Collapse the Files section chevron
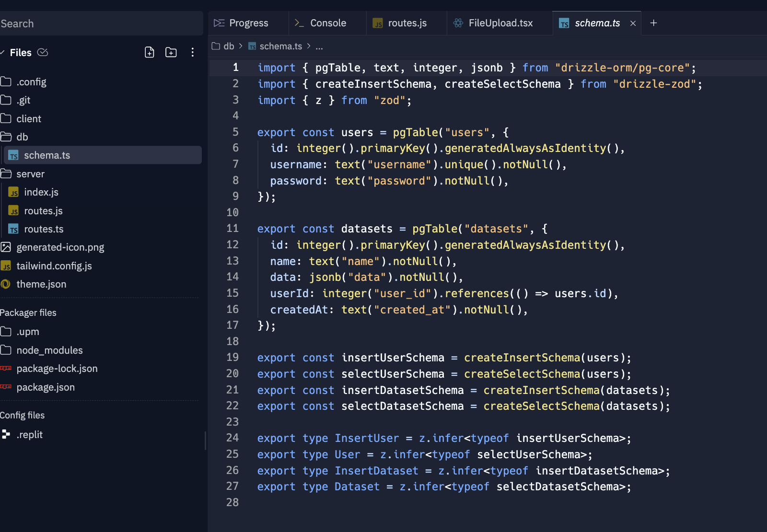This screenshot has height=532, width=767. tap(2, 52)
